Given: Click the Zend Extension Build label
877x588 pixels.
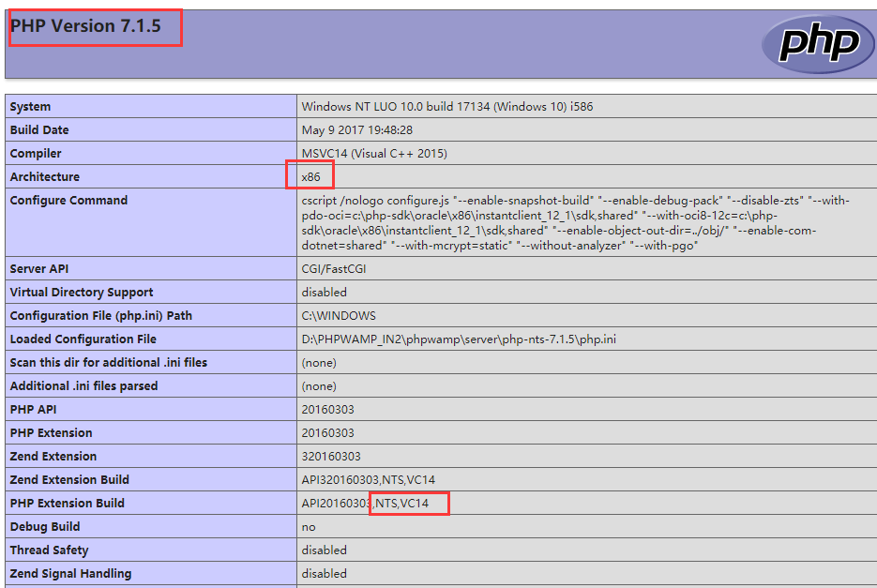Looking at the screenshot, I should pyautogui.click(x=69, y=480).
